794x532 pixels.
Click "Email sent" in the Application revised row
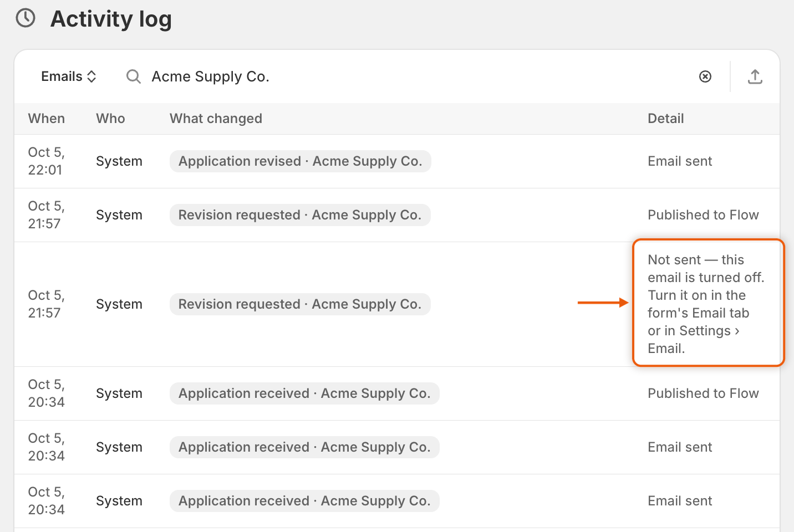(680, 161)
